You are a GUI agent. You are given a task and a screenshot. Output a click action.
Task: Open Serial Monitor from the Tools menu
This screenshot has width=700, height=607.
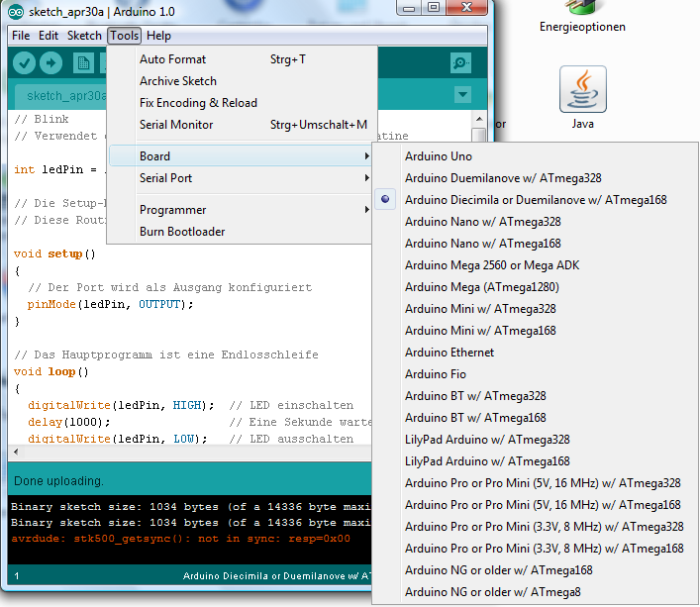coord(240,125)
